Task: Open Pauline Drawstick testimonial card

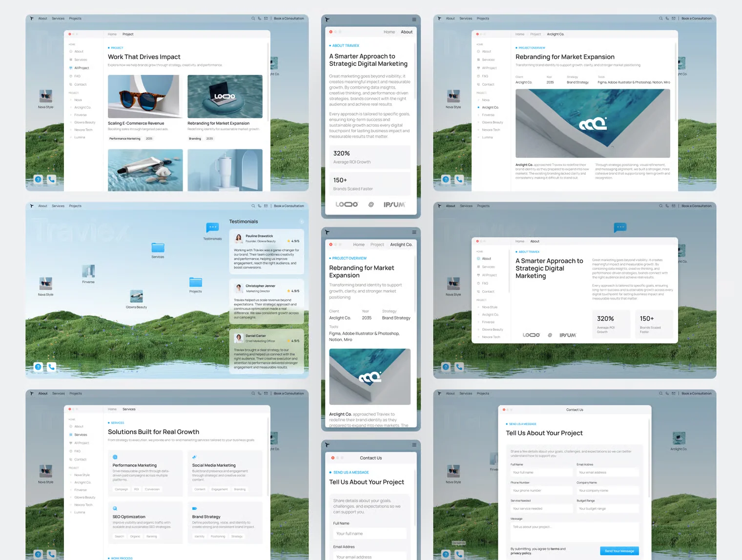Action: (267, 252)
